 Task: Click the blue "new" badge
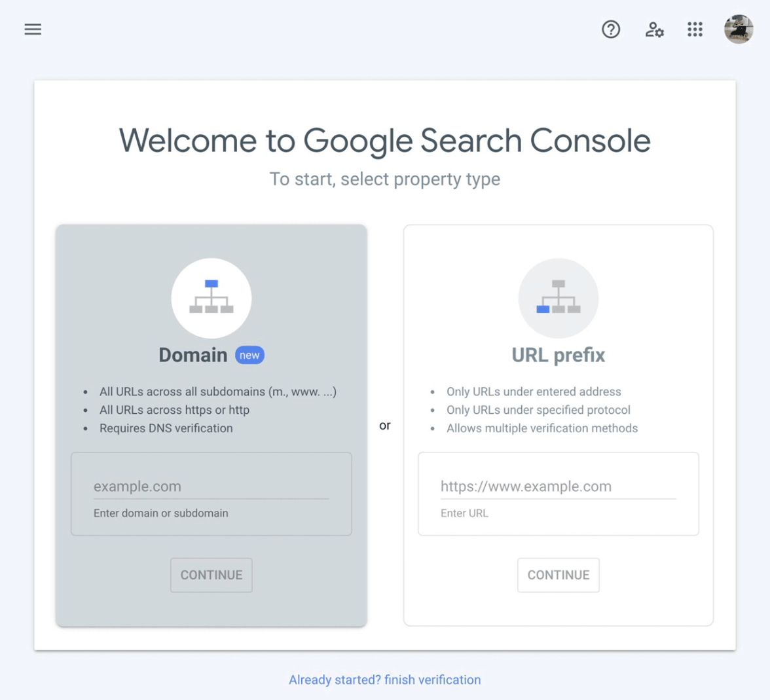click(249, 355)
